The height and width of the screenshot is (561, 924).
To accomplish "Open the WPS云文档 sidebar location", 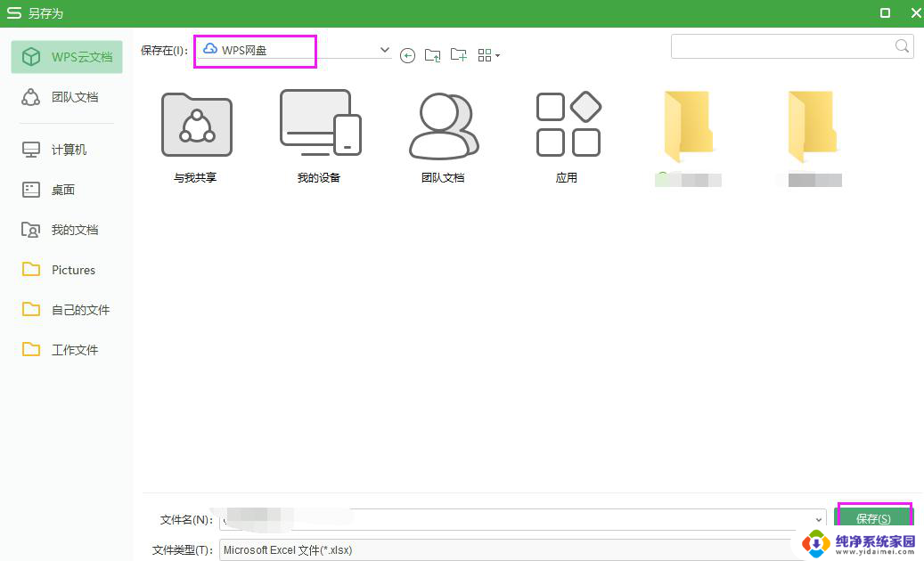I will click(x=67, y=57).
